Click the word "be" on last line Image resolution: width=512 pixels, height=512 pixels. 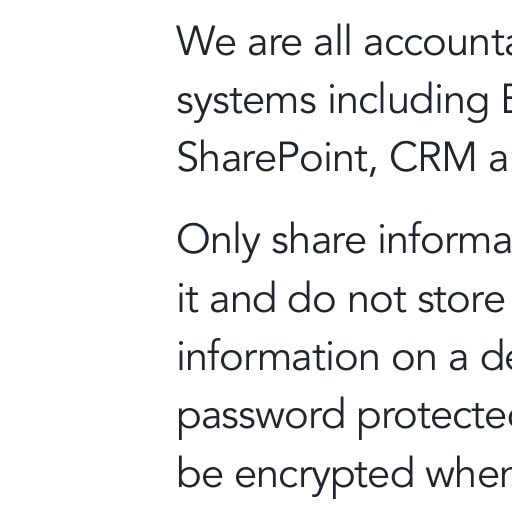(x=200, y=472)
